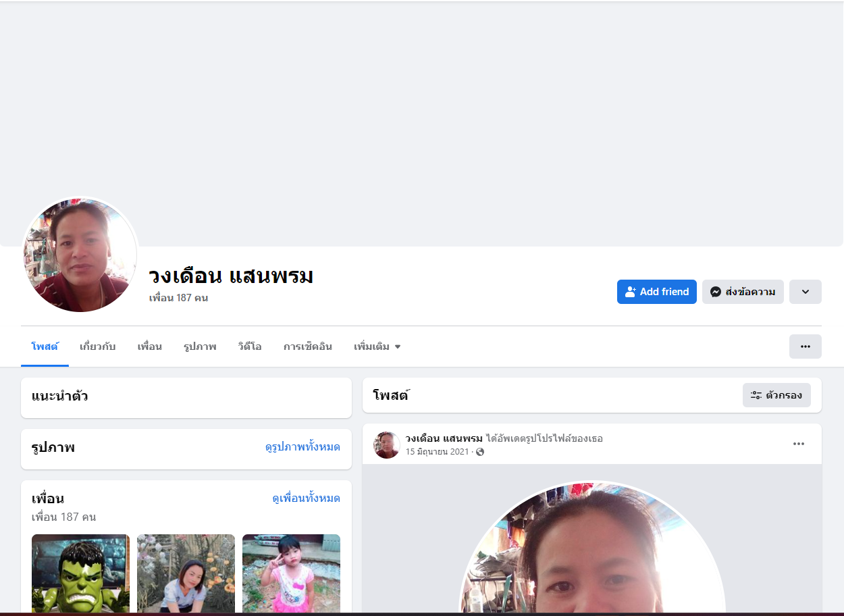The width and height of the screenshot is (844, 616).
Task: Click the sliders icon in ตัวกรอง button
Action: [x=756, y=395]
